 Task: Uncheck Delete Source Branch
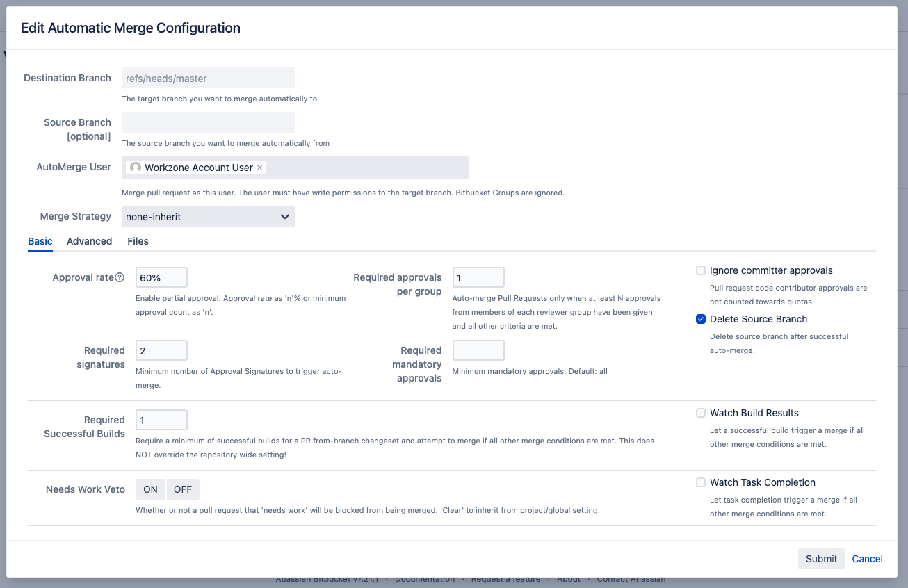tap(701, 319)
